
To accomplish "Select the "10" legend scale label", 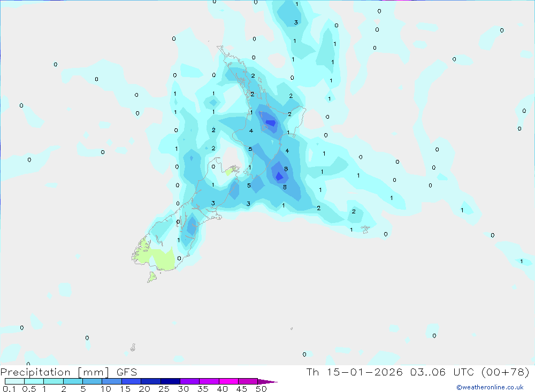I will 106,389.
